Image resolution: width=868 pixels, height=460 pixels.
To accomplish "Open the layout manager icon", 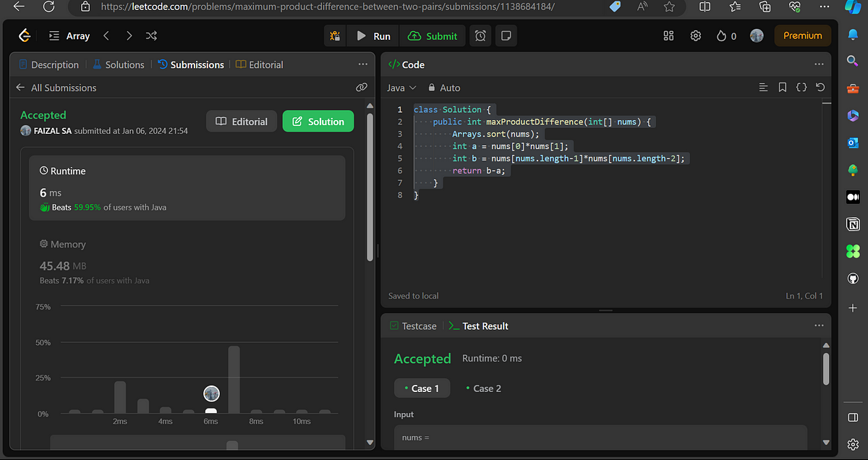I will 668,35.
